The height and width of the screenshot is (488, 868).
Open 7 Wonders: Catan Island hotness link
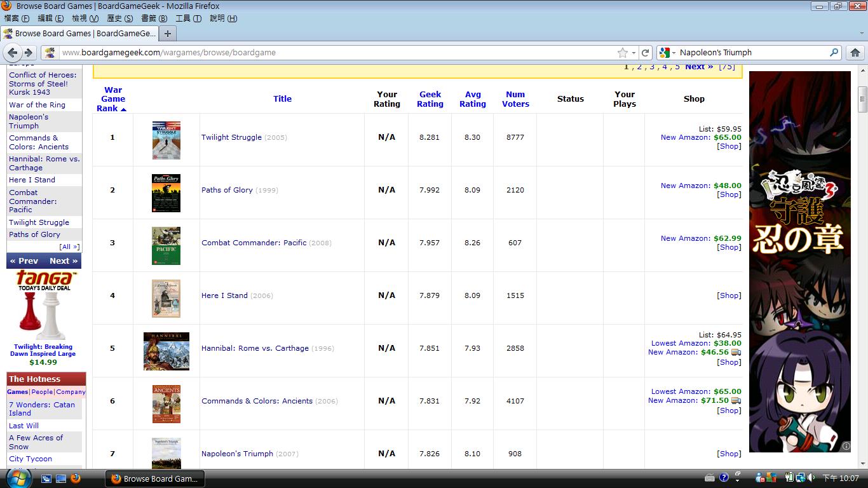[42, 409]
